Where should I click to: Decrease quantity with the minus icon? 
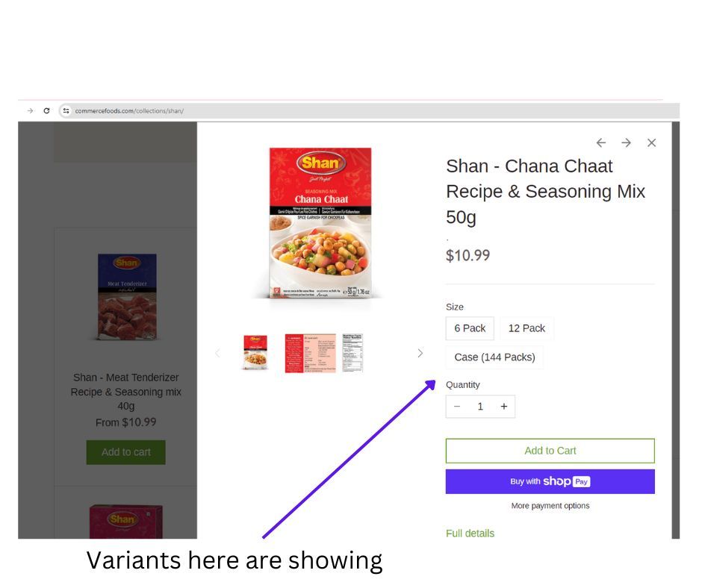pyautogui.click(x=457, y=407)
